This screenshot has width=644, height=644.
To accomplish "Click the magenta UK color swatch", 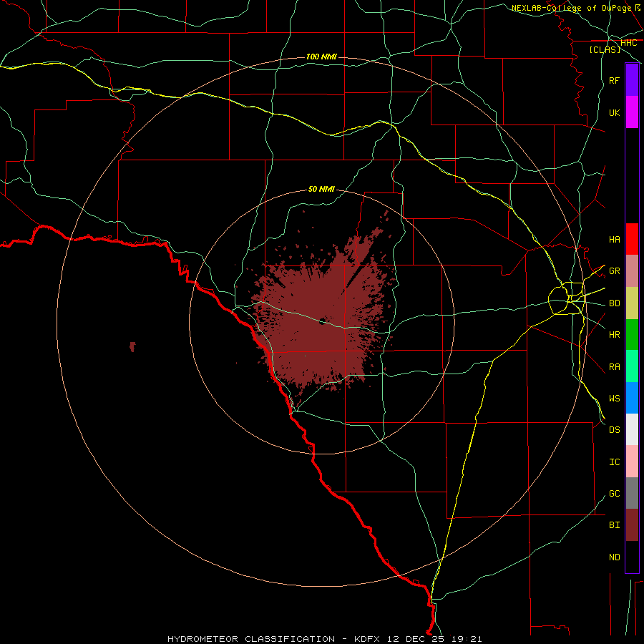I will point(632,112).
